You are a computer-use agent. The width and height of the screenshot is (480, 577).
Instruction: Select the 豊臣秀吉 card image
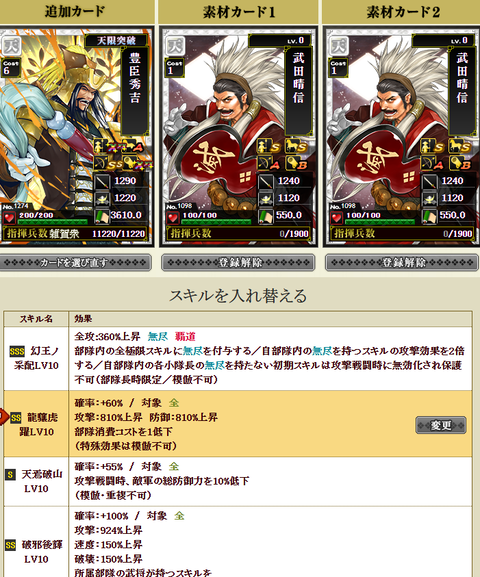(76, 136)
